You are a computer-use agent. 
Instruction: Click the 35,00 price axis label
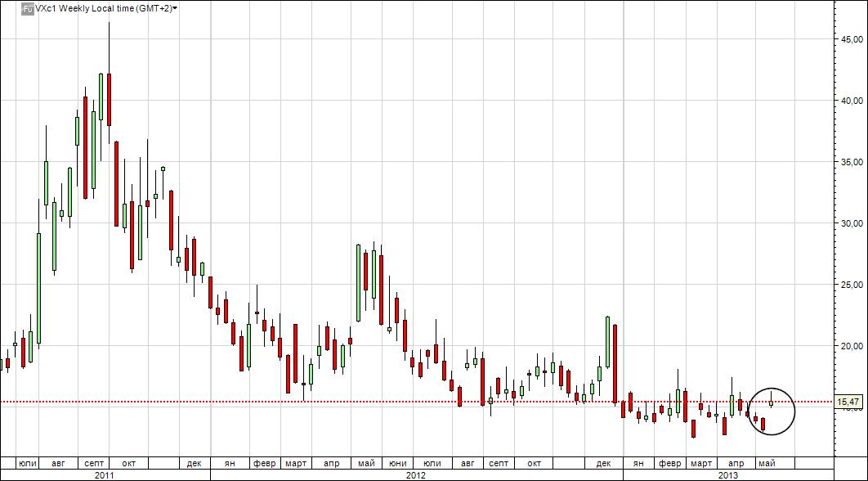pos(852,162)
